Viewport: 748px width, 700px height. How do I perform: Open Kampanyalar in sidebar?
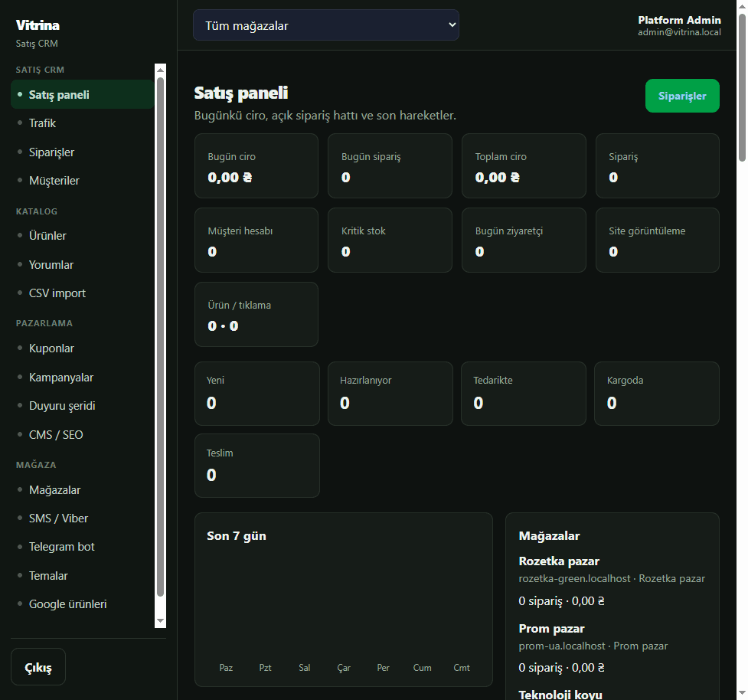[82, 378]
